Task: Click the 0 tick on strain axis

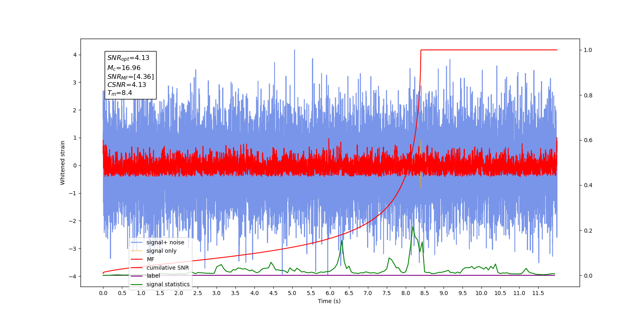Action: click(x=75, y=165)
